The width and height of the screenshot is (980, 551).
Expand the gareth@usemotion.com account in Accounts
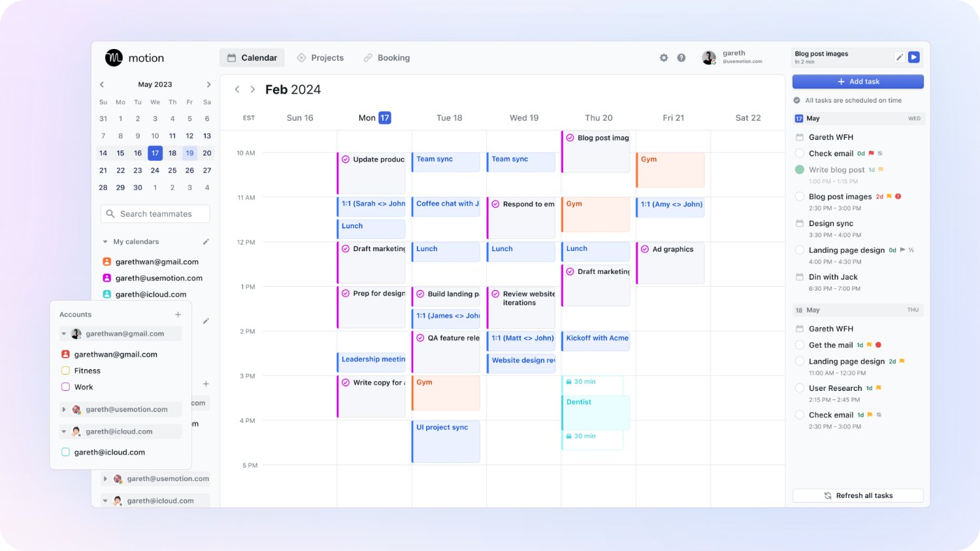pyautogui.click(x=64, y=410)
